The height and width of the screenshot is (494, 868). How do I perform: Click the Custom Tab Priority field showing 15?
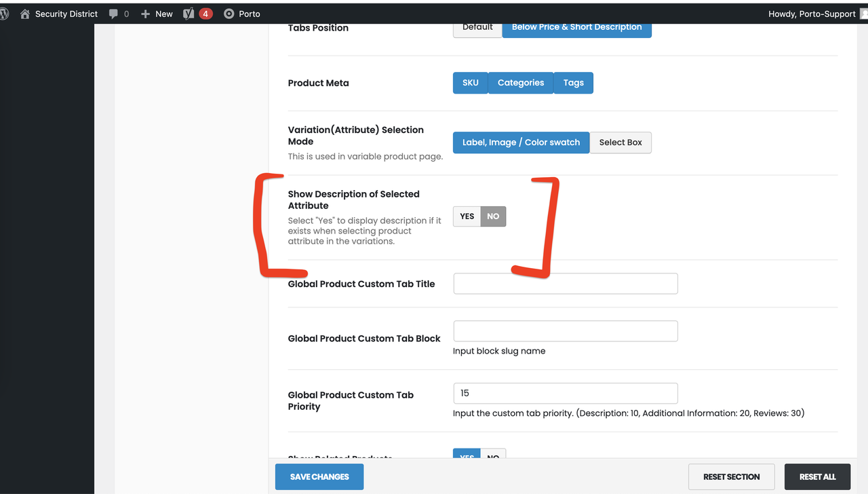(x=566, y=394)
